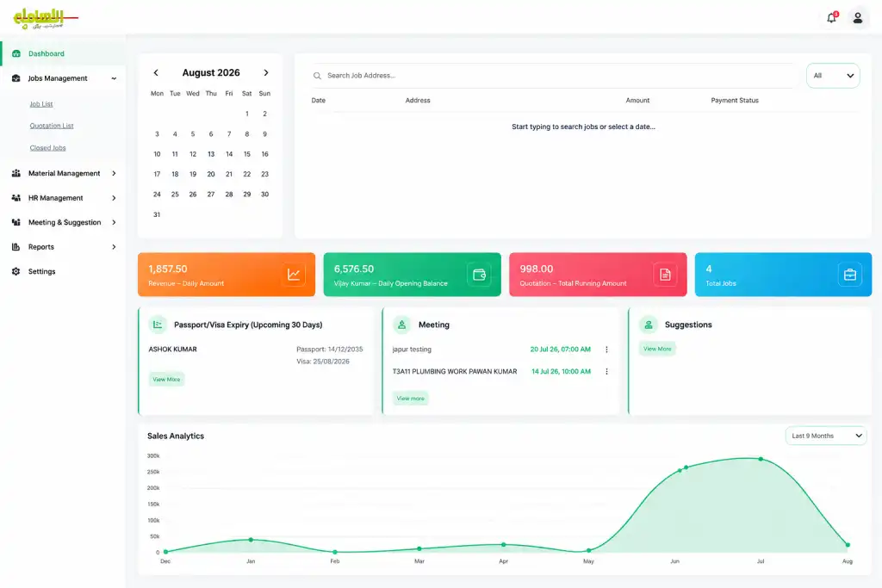Click View more in Meeting panel

click(x=411, y=399)
